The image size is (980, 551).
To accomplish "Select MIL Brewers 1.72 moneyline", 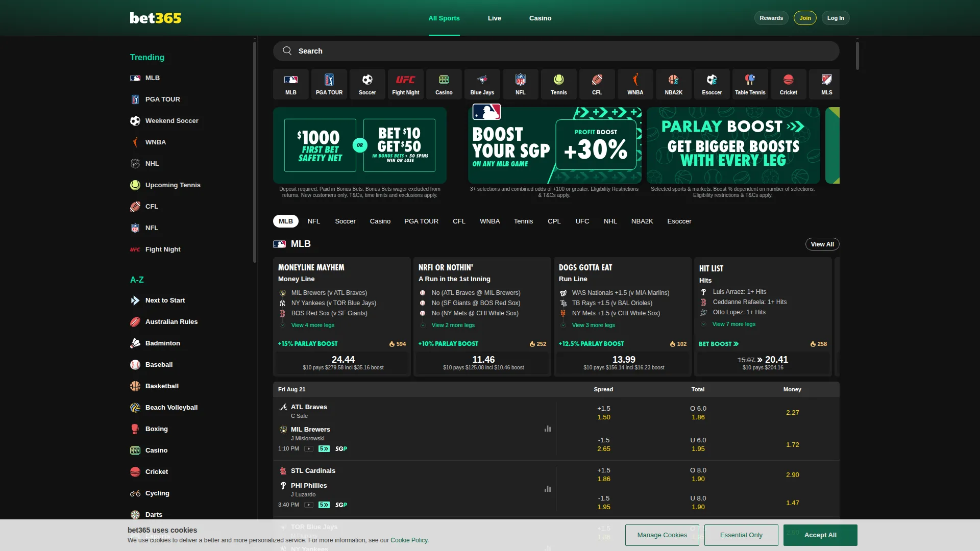I will coord(793,445).
